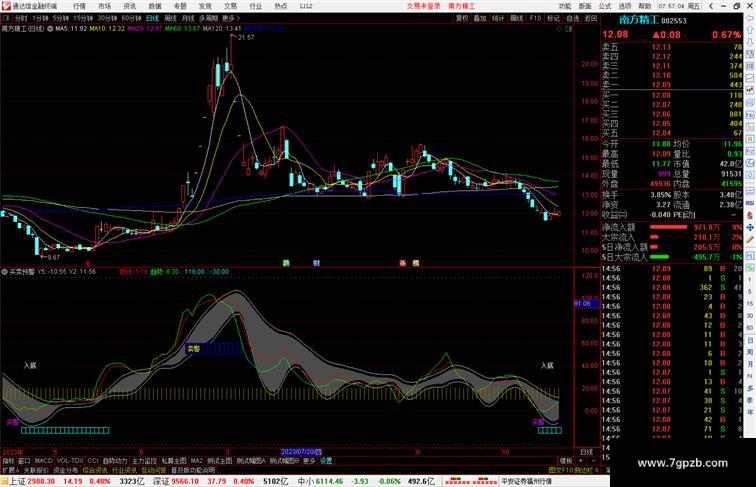
Task: Select the 月线 period tab
Action: coord(188,18)
